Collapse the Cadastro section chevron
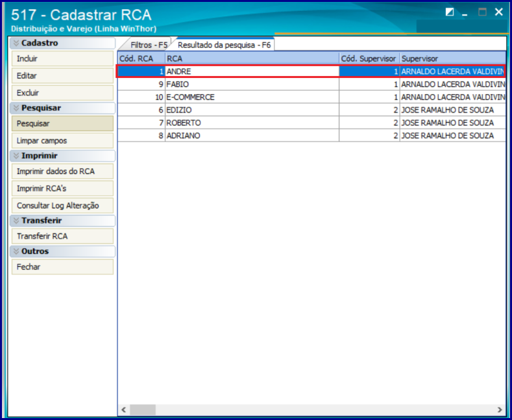Screen dimensions: 512x420 pos(16,43)
